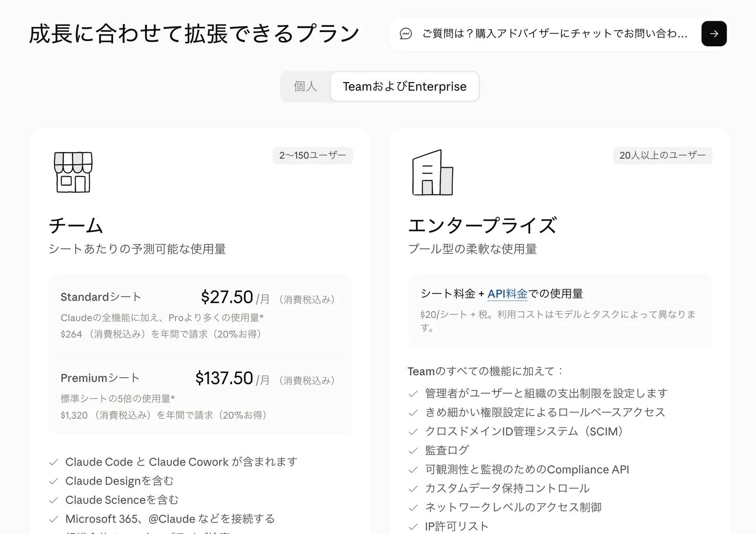Click the Teamのすべての機能に加えて heading

[485, 371]
